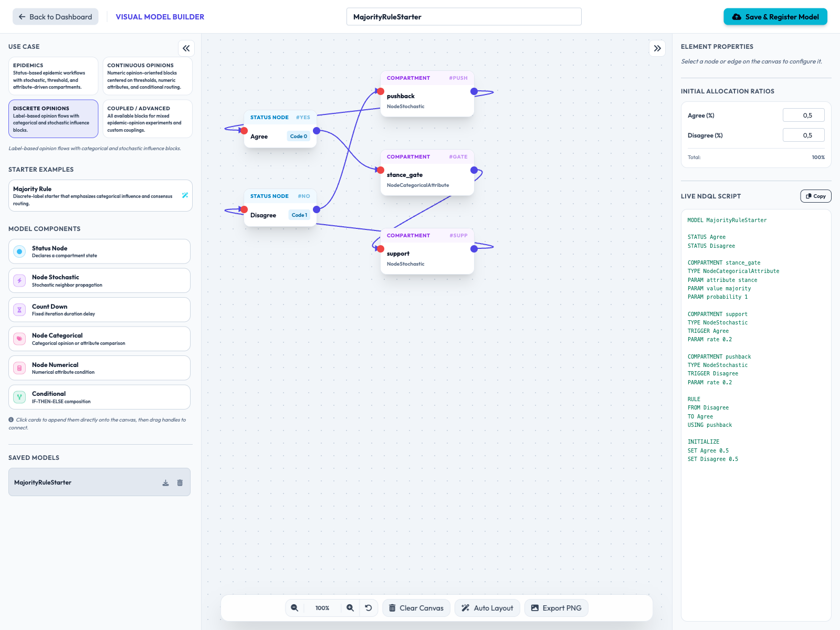Viewport: 840px width, 630px height.
Task: Go back to the Dashboard
Action: tap(56, 17)
